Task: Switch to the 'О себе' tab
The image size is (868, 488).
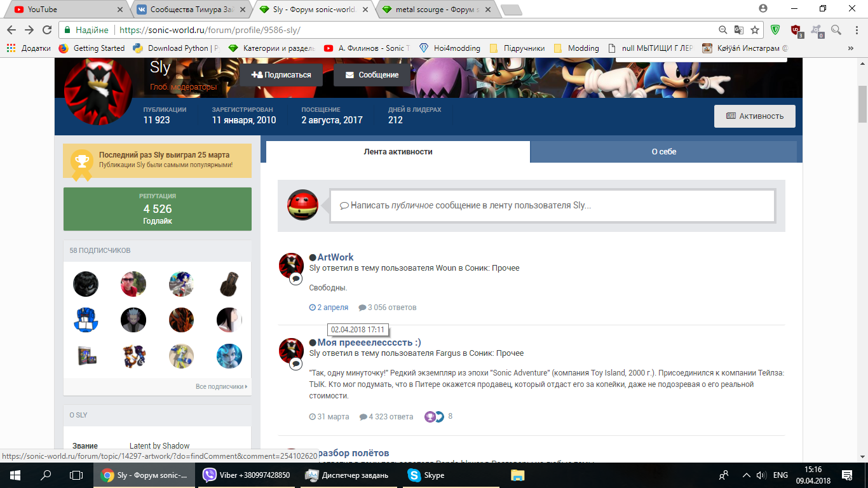Action: (663, 152)
